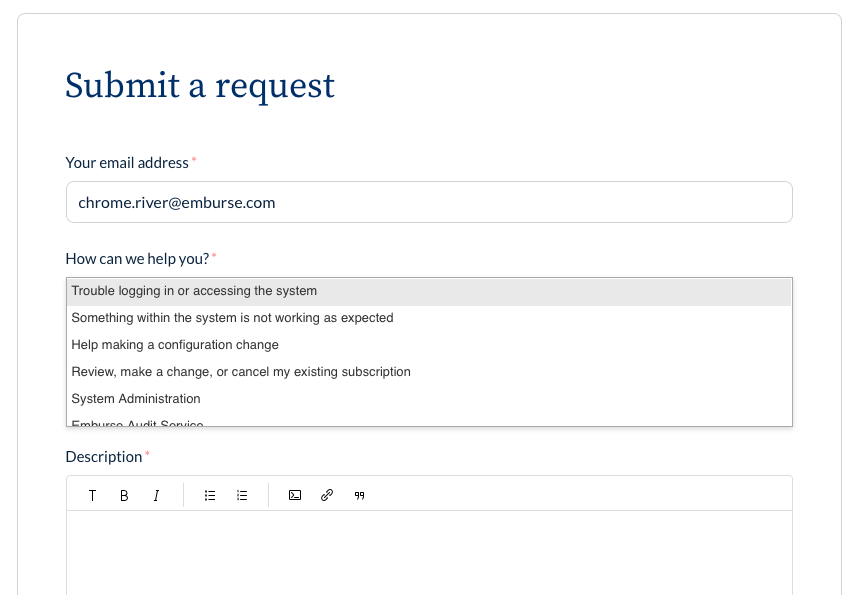861x595 pixels.
Task: Click the "Description" field label
Action: coord(104,457)
